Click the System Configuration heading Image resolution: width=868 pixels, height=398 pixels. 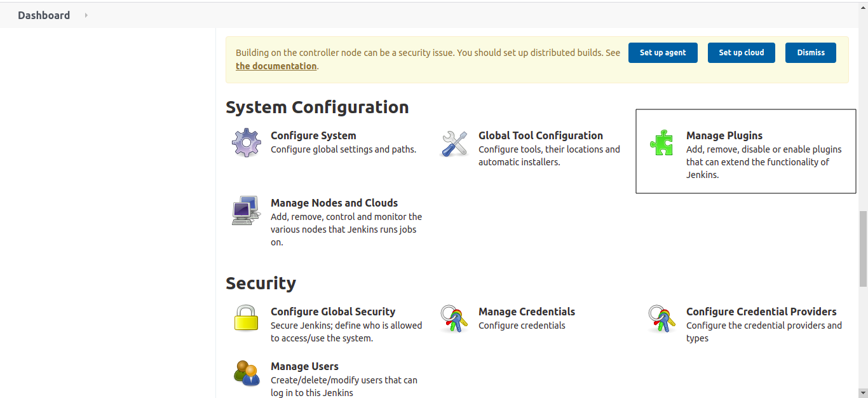pos(317,107)
